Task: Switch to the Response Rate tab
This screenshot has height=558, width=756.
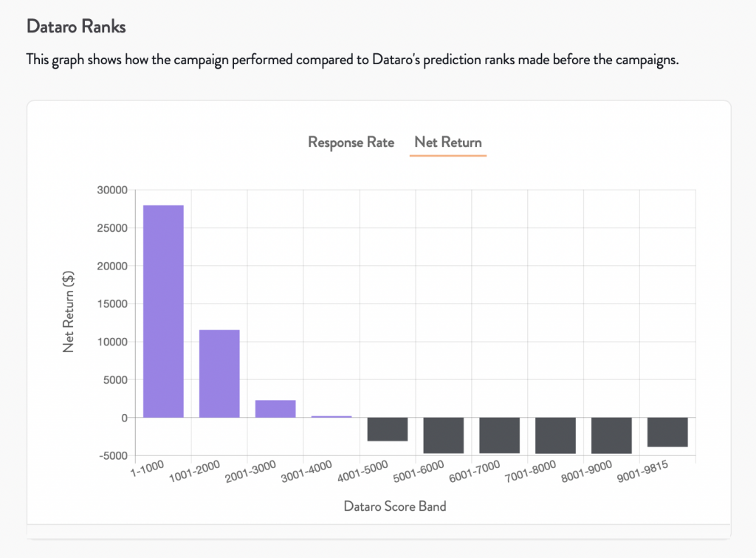Action: click(351, 142)
